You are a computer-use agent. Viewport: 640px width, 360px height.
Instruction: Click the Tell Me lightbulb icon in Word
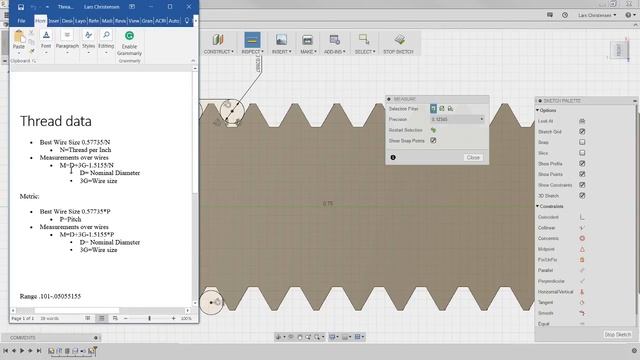point(187,20)
